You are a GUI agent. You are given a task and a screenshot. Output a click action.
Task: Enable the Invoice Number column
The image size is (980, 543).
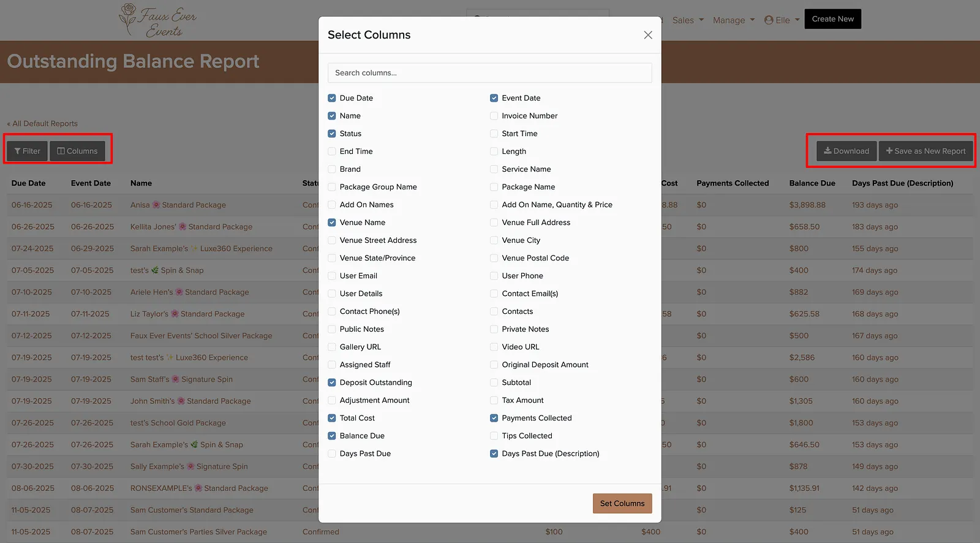494,116
